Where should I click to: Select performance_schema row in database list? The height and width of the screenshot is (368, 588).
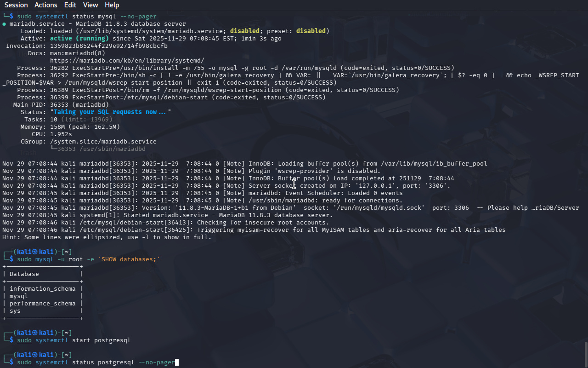(42, 304)
